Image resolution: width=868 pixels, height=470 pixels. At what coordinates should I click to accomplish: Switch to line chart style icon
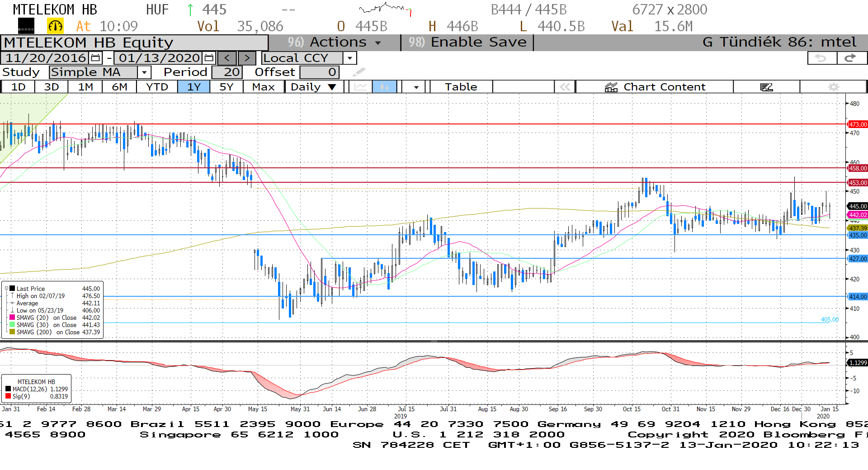(361, 87)
